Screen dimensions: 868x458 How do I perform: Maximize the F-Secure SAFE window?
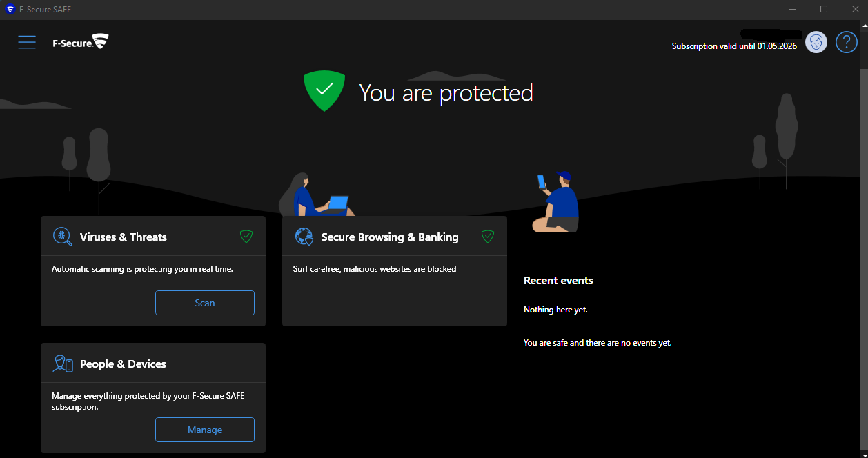click(824, 10)
